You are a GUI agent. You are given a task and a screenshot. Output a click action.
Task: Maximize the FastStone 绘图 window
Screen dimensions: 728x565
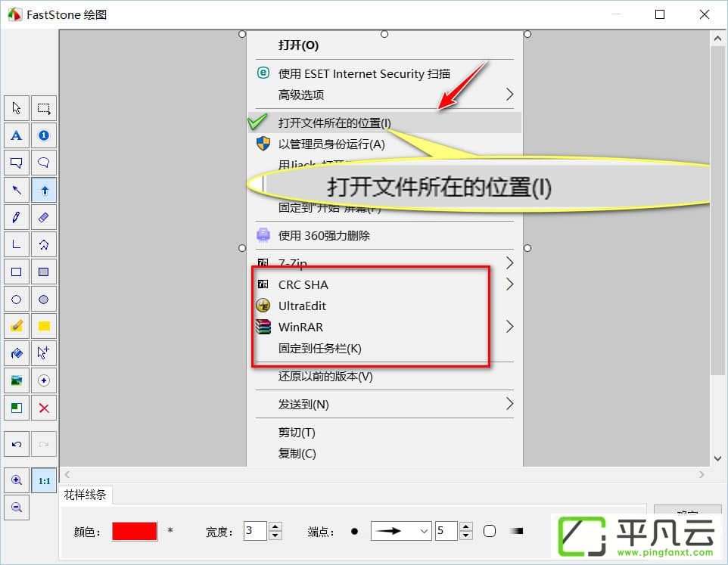[x=660, y=14]
